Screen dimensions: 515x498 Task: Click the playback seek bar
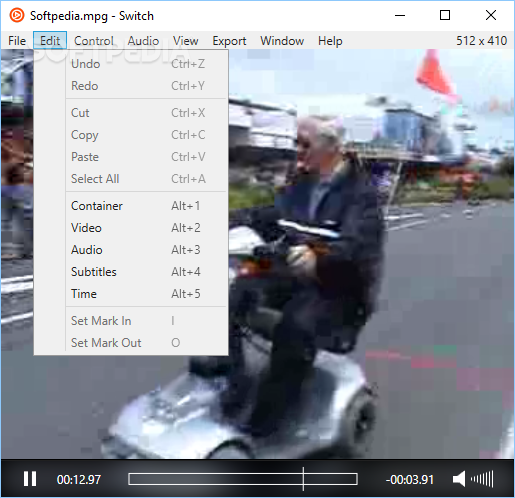[243, 479]
